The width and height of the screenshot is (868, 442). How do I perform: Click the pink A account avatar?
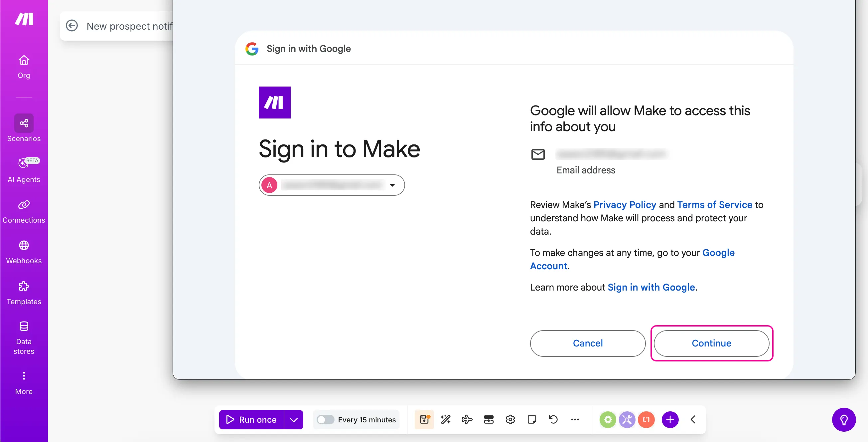coord(269,185)
